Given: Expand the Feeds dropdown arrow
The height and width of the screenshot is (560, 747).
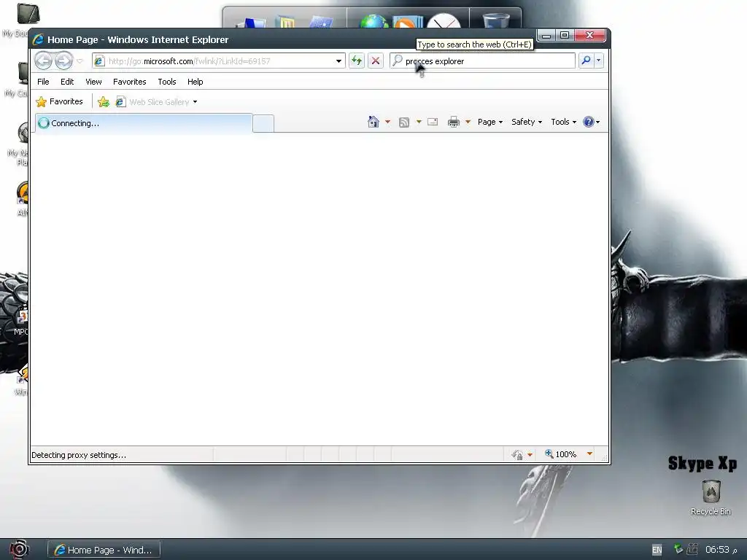Looking at the screenshot, I should coord(419,122).
